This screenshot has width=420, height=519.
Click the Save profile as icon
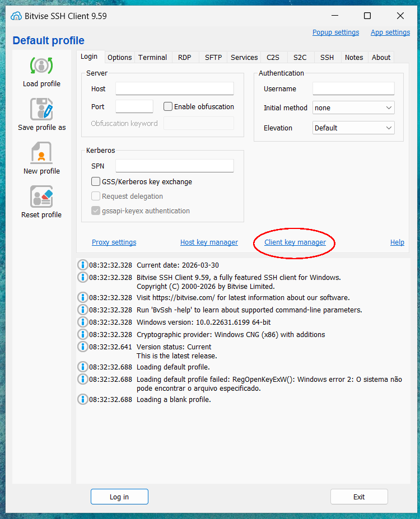click(41, 109)
